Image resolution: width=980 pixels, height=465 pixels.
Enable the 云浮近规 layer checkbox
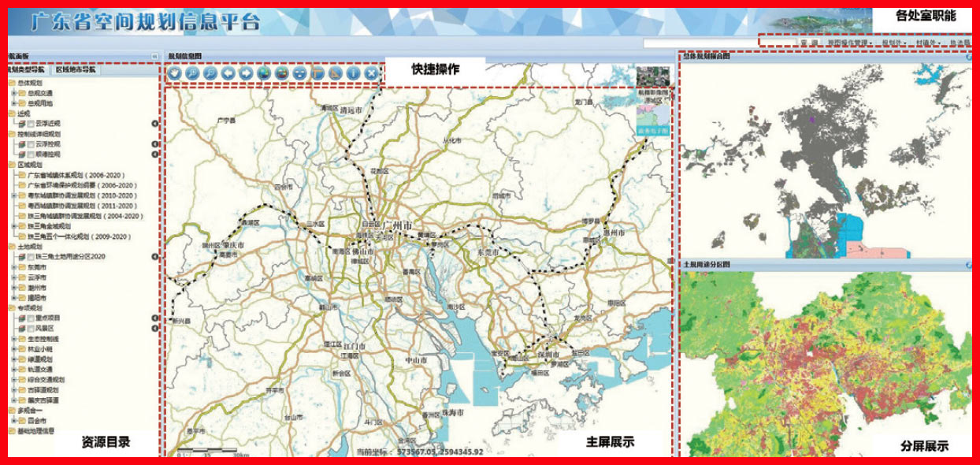click(x=31, y=124)
